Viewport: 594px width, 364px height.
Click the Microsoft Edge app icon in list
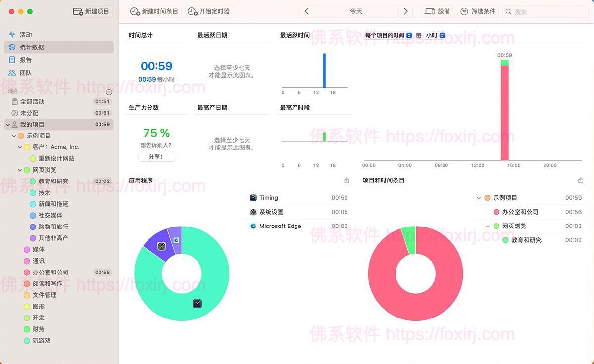(x=253, y=226)
